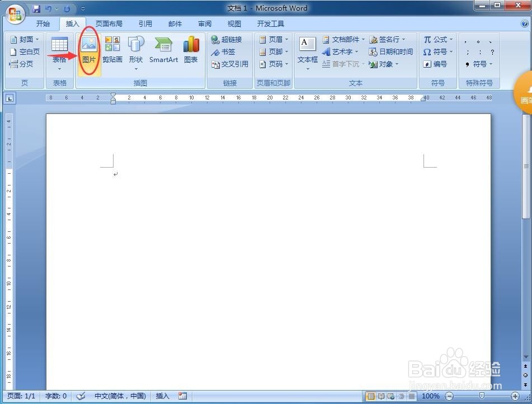Switch to the 邮件 tab

point(175,23)
